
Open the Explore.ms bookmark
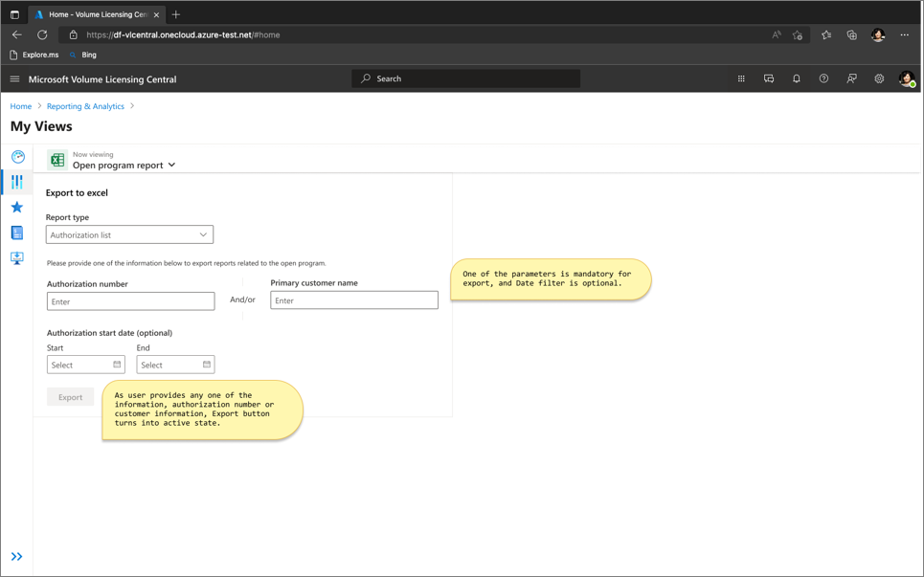(34, 55)
